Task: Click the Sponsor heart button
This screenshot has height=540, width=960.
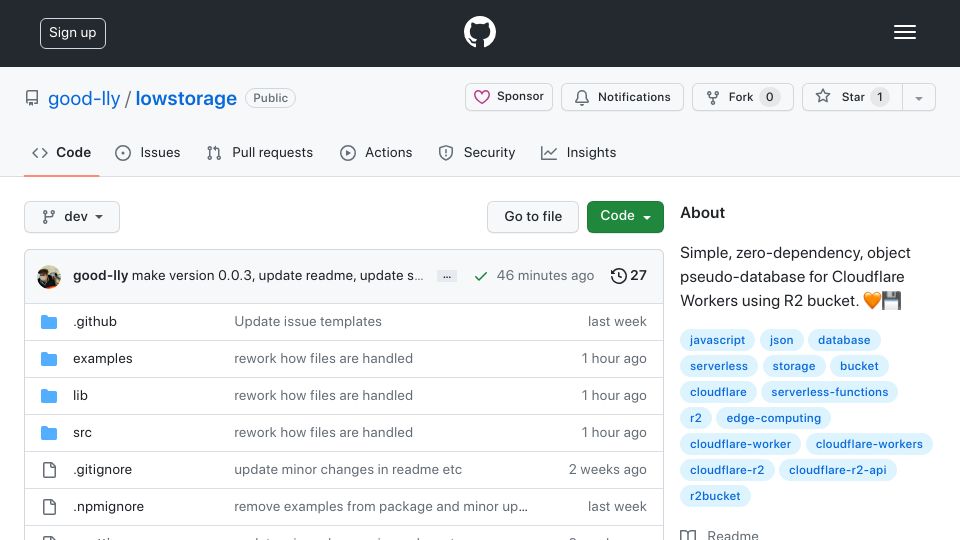Action: pos(509,97)
